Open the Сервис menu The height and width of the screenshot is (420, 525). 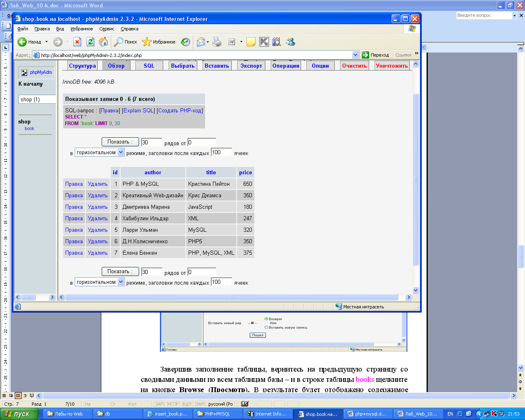[x=107, y=29]
